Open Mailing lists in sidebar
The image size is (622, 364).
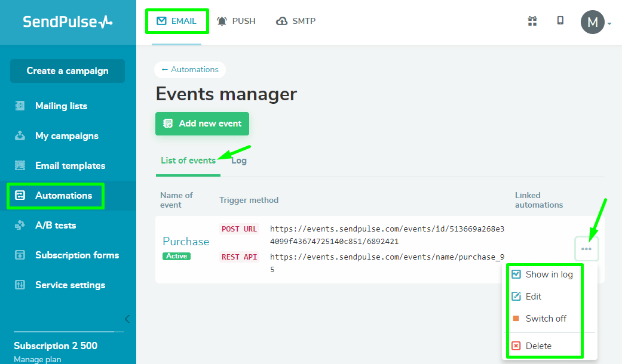click(x=61, y=106)
